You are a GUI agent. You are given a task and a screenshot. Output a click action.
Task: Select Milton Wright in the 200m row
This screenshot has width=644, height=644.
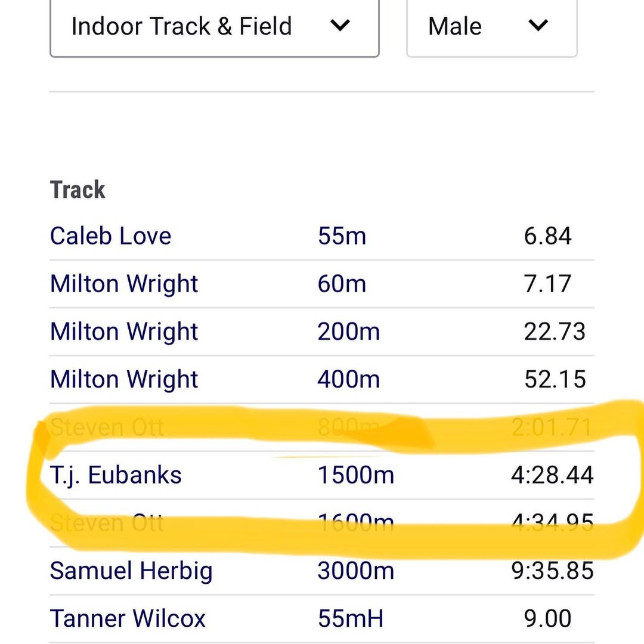124,332
